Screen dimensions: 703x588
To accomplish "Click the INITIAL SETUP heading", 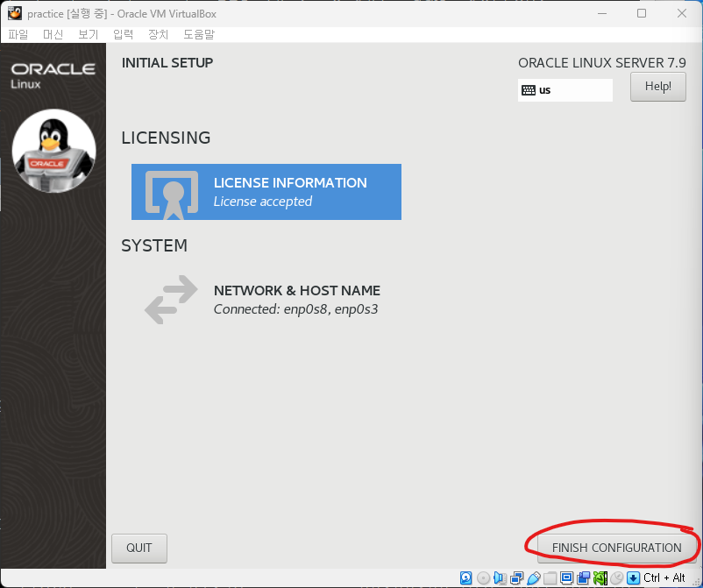I will [167, 63].
